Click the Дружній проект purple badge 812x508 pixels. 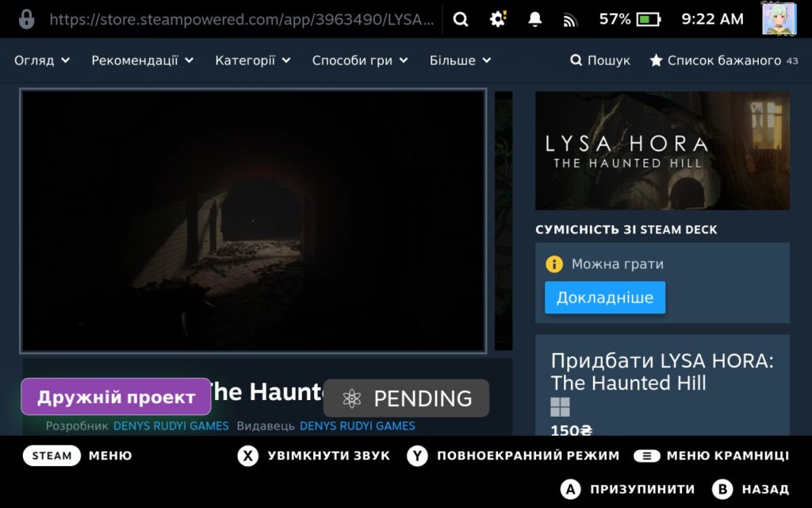[116, 397]
